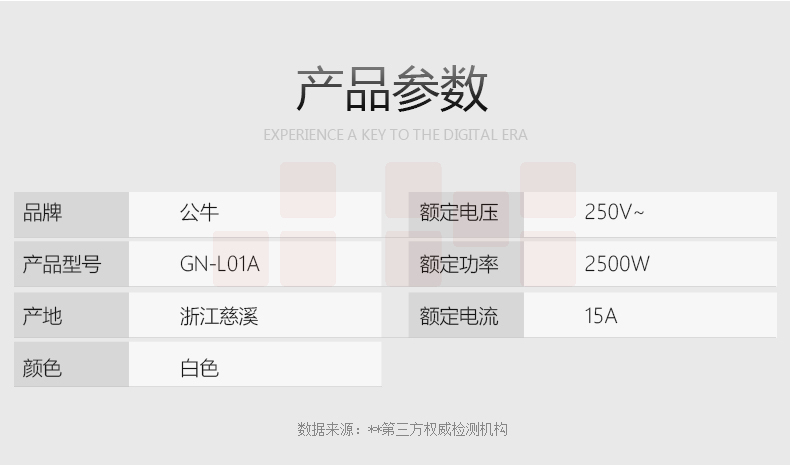Image resolution: width=790 pixels, height=465 pixels.
Task: Select the 产地 label cell
Action: [x=71, y=317]
